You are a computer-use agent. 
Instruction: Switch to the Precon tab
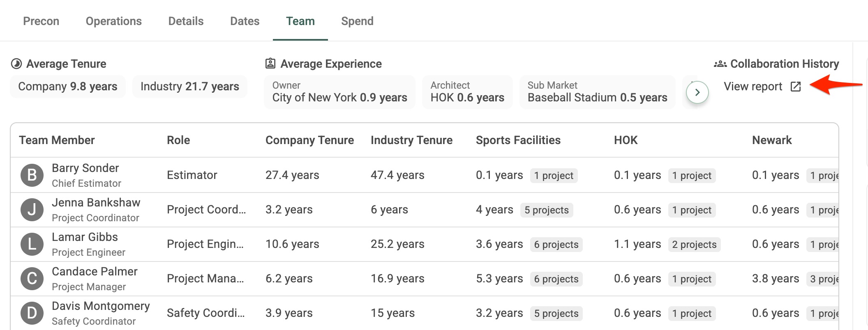pyautogui.click(x=41, y=21)
